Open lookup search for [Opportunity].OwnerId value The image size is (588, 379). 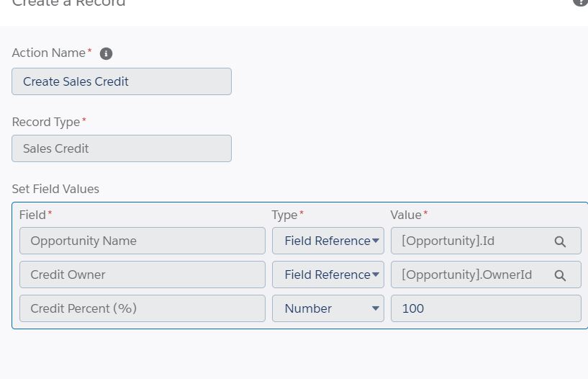[x=560, y=275]
